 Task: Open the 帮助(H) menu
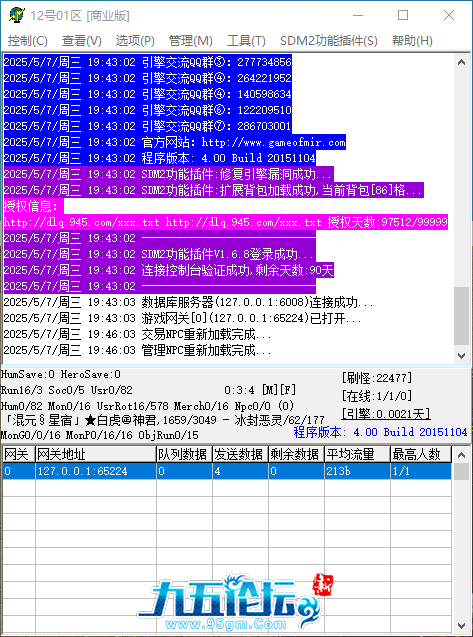pyautogui.click(x=412, y=41)
